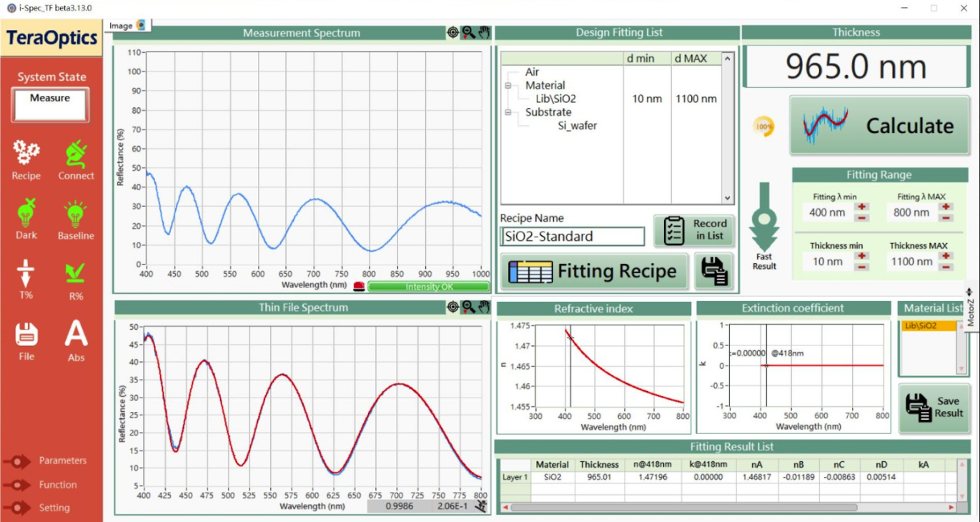Collapse the Substrate tree node
Viewport: 980px width, 522px height.
pos(508,112)
